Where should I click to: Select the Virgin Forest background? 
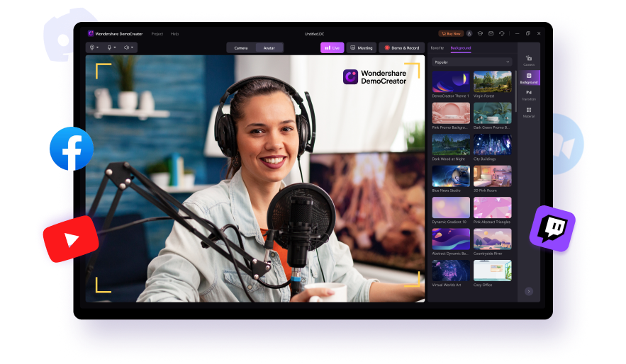[492, 81]
